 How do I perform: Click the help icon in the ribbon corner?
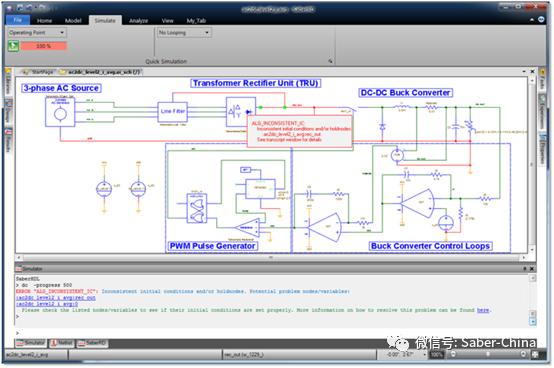[x=541, y=20]
